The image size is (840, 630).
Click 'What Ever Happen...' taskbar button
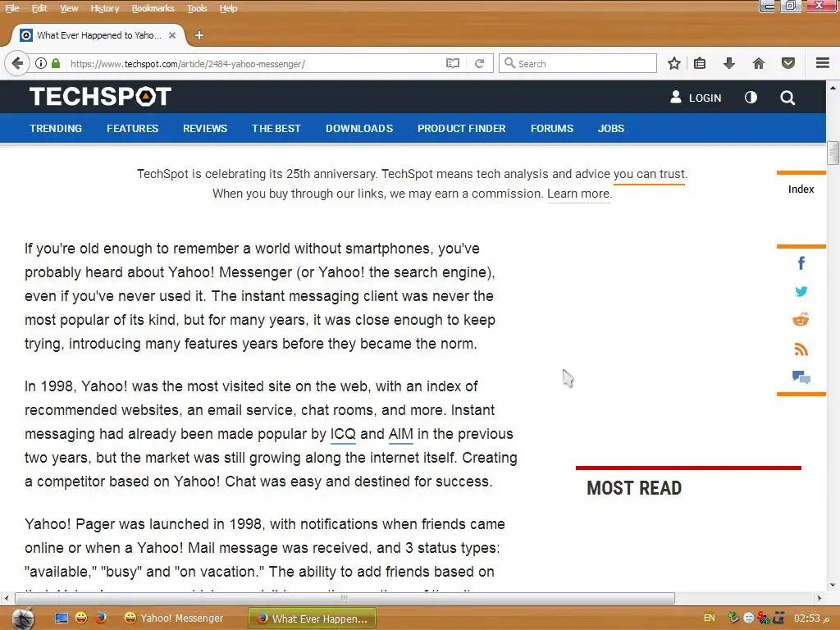(313, 619)
